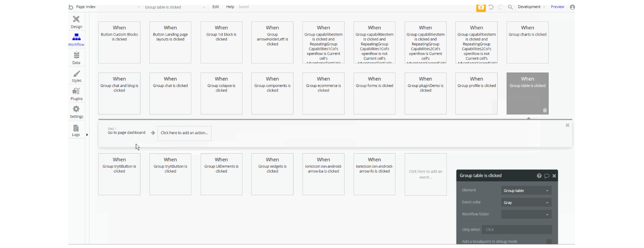
Task: Toggle the breakpoint in debug mode checkbox
Action: point(549,242)
